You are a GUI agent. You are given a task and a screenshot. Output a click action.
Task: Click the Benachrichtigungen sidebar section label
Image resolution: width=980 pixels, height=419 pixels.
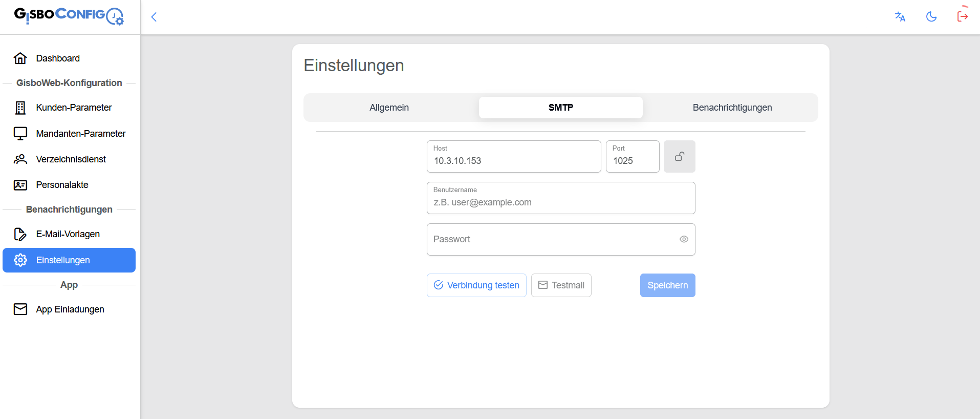(x=69, y=209)
